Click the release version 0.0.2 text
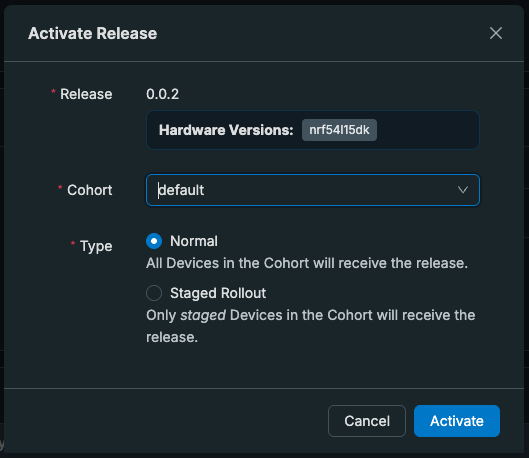 (x=162, y=94)
